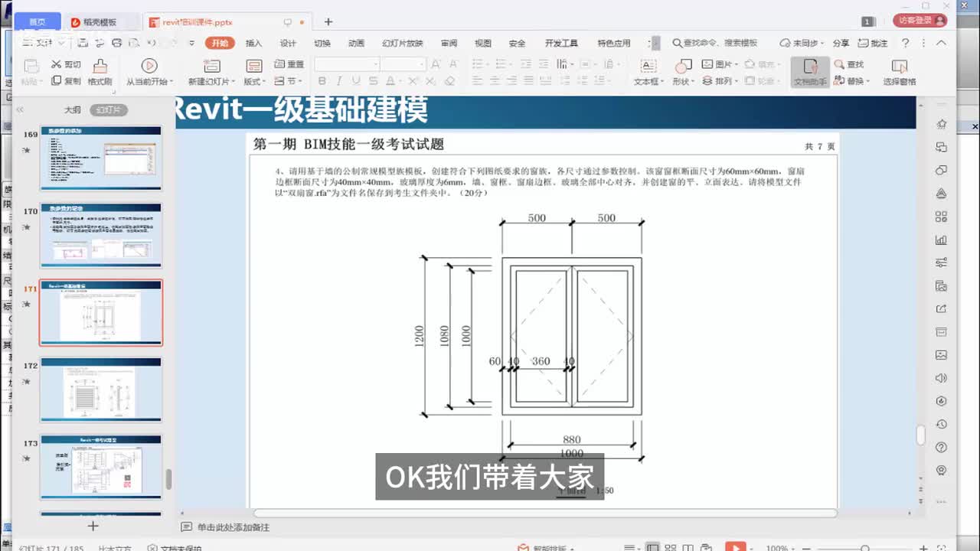Click the Cut (剪切) scissors icon
This screenshot has height=551, width=980.
(x=56, y=65)
